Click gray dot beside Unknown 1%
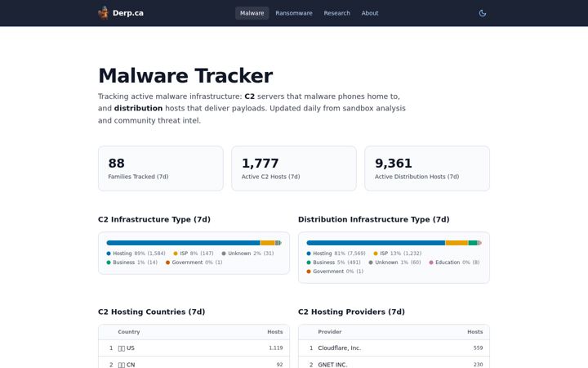Screen dimensions: 588x368 371,263
